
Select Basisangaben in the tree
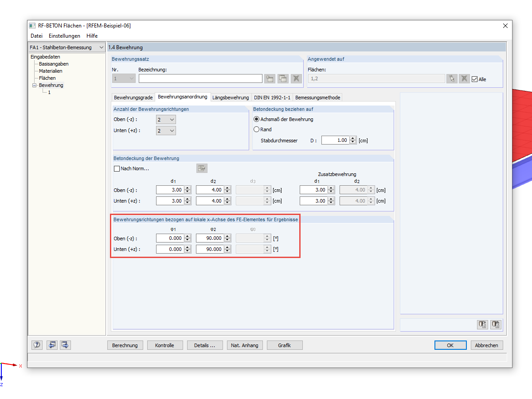click(x=54, y=64)
